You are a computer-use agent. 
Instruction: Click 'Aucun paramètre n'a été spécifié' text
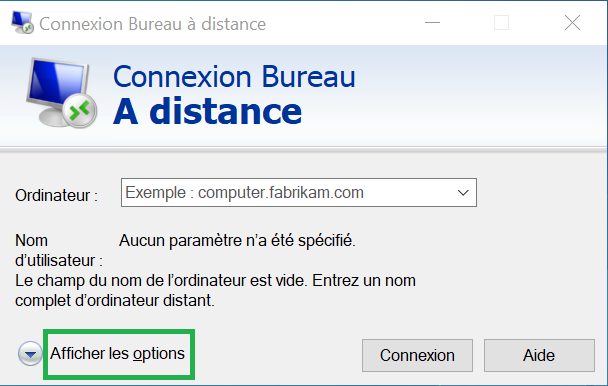[x=237, y=241]
